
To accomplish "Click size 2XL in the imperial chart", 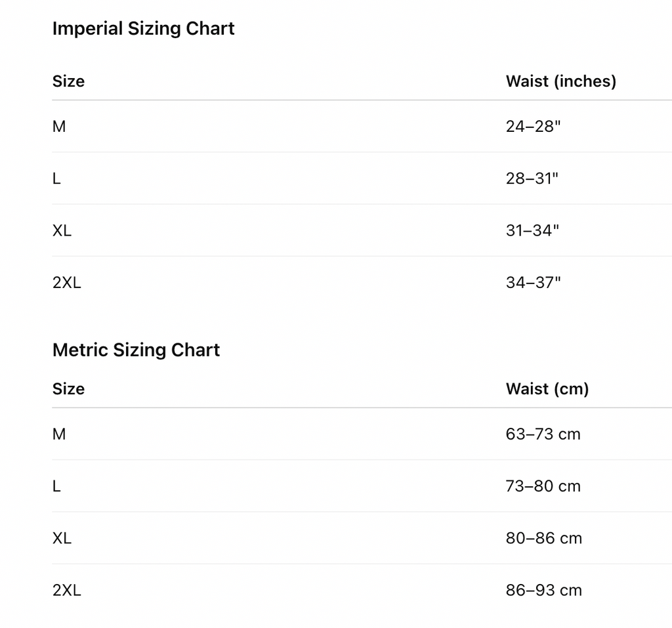I will coord(66,283).
